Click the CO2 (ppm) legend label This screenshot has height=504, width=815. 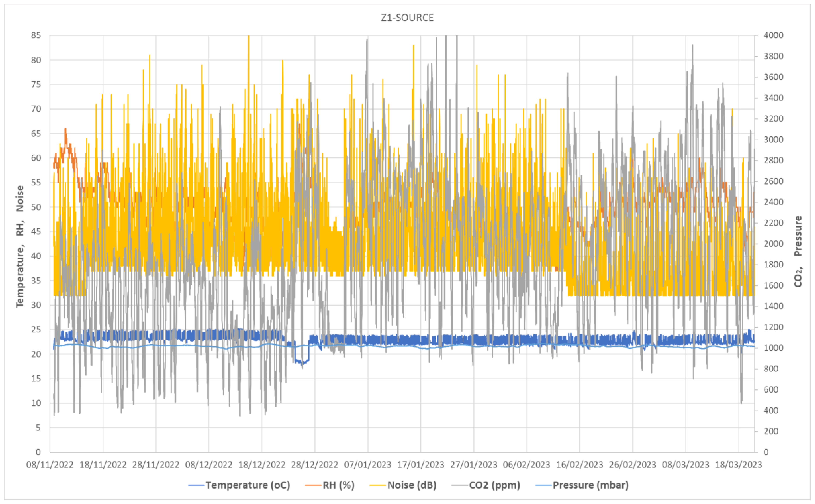point(494,485)
